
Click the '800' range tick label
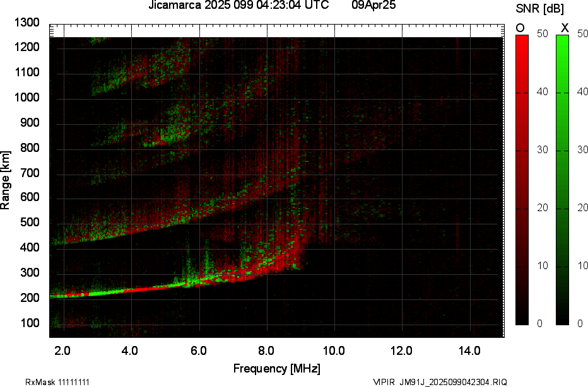(29, 147)
